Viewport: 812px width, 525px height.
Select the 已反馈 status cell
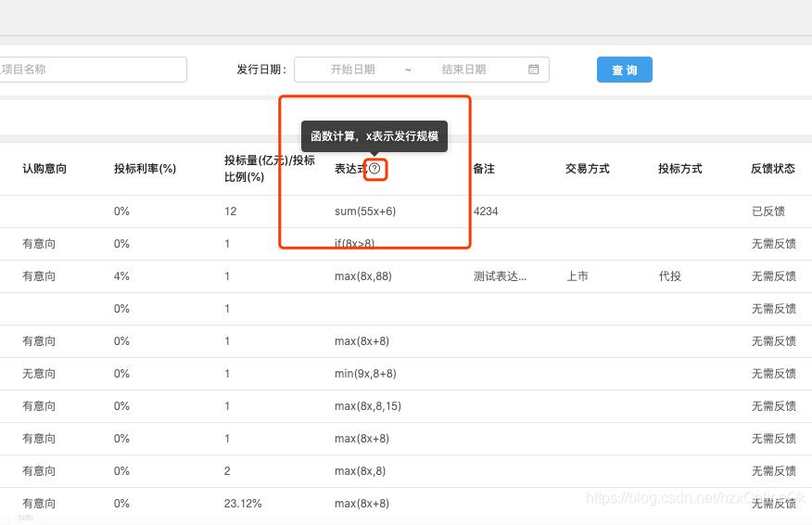pos(768,211)
